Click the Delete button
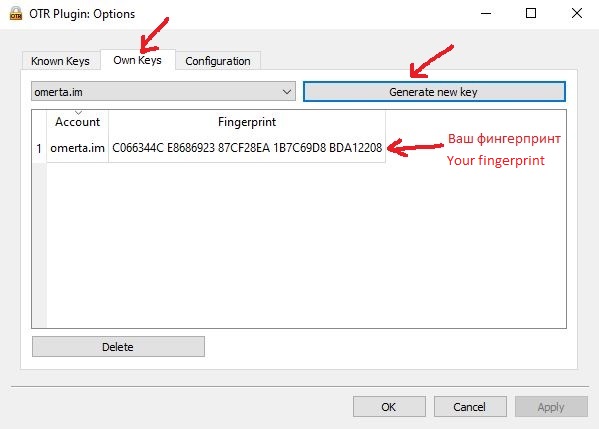Viewport: 599px width, 429px height. pyautogui.click(x=118, y=346)
